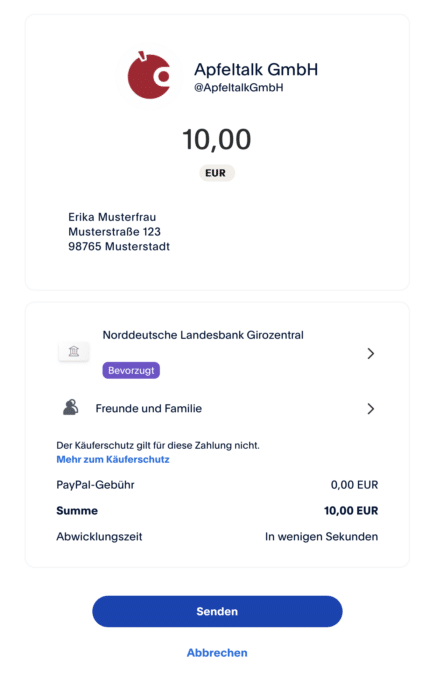Click the 10,00 amount field
Screen dimensions: 429x700
[x=217, y=139]
